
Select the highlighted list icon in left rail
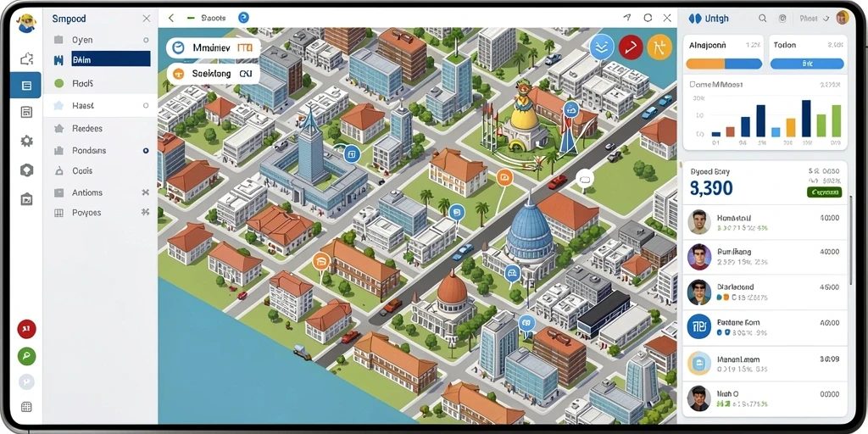tap(26, 86)
